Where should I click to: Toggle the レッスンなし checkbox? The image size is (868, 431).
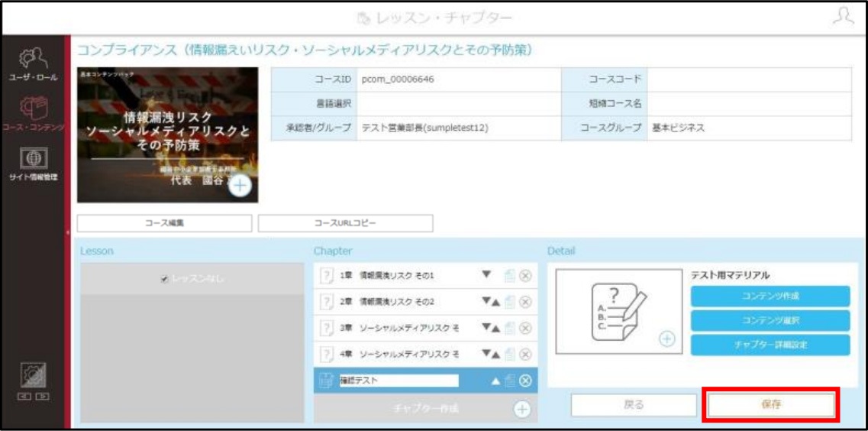pos(163,280)
